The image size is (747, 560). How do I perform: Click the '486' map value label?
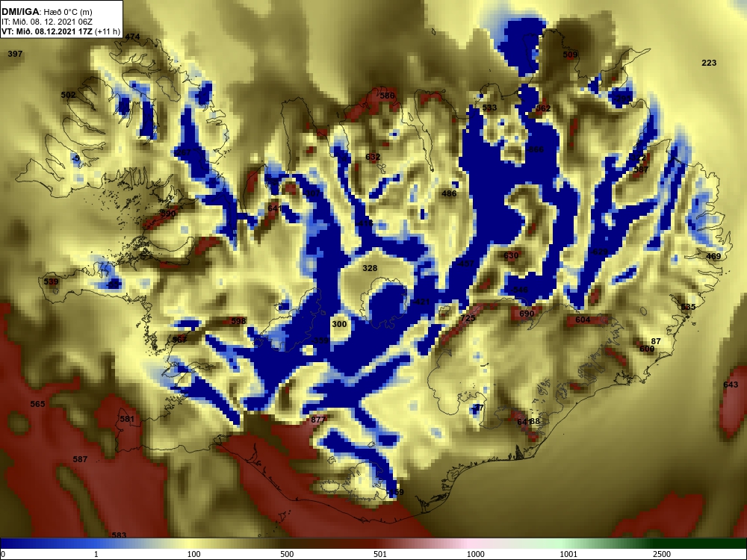pos(449,193)
